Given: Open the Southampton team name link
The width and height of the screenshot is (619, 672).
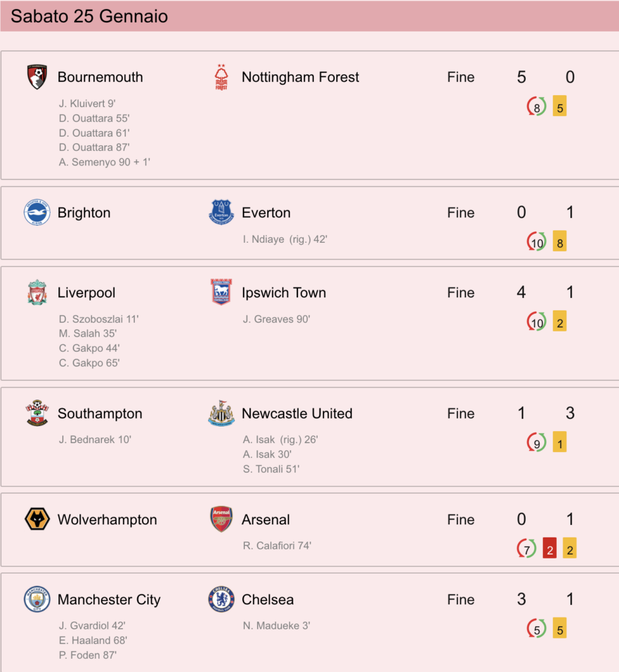Looking at the screenshot, I should tap(100, 413).
